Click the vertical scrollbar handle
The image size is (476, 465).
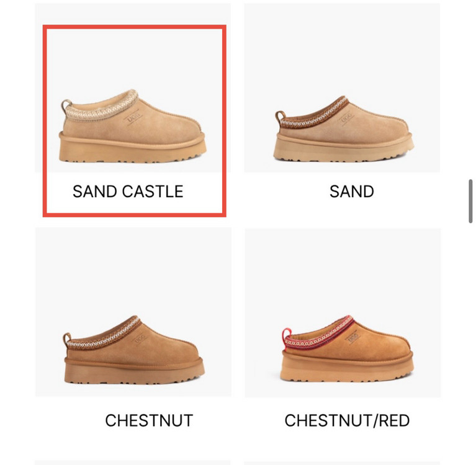(470, 201)
